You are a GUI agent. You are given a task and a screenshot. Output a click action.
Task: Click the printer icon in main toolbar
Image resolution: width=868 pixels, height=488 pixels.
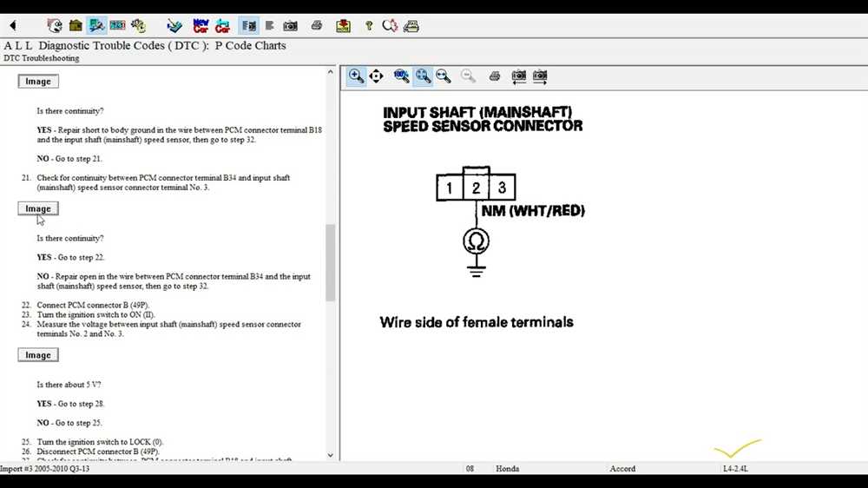[317, 25]
